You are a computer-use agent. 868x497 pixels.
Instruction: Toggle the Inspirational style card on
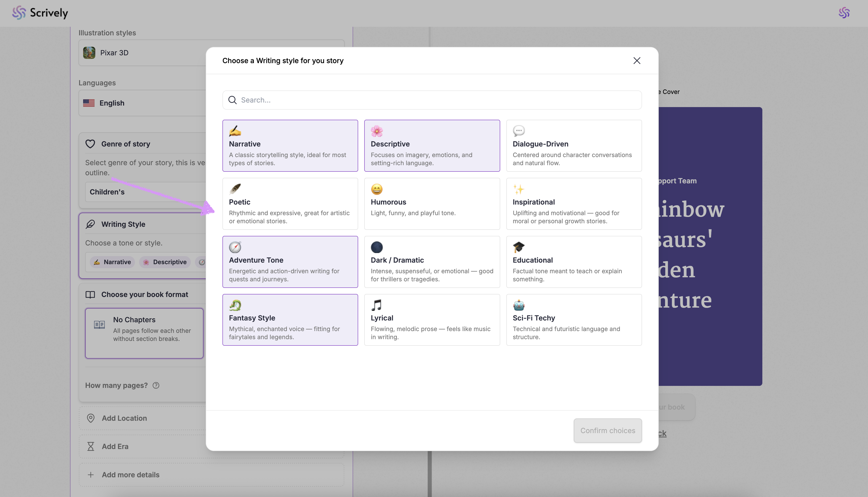click(x=574, y=204)
